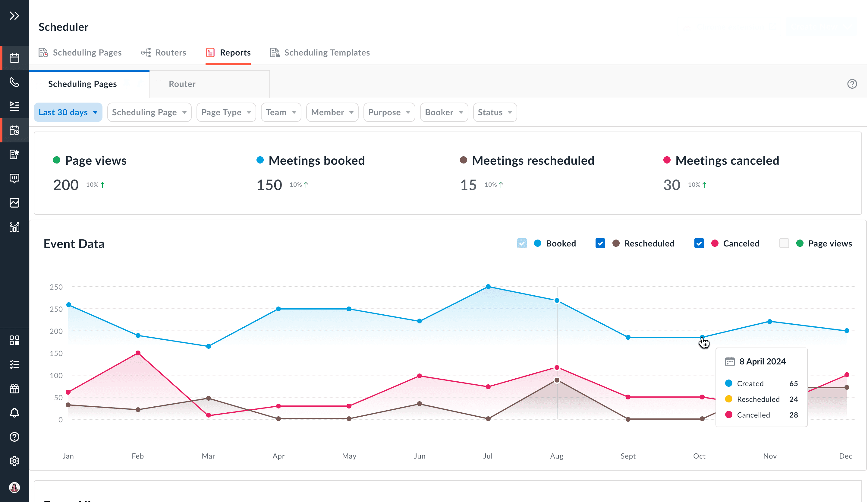The image size is (868, 502).
Task: Open the revenue analytics chart sidebar icon
Action: point(14,227)
